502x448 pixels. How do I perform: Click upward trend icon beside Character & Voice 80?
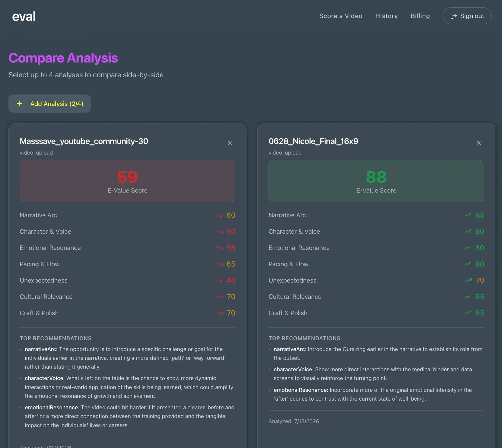pyautogui.click(x=468, y=232)
